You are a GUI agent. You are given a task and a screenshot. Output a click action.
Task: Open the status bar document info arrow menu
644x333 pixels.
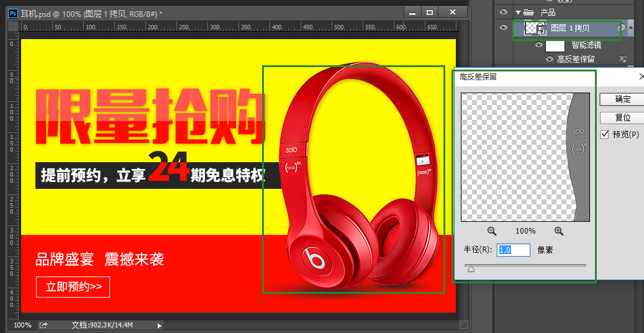point(160,326)
